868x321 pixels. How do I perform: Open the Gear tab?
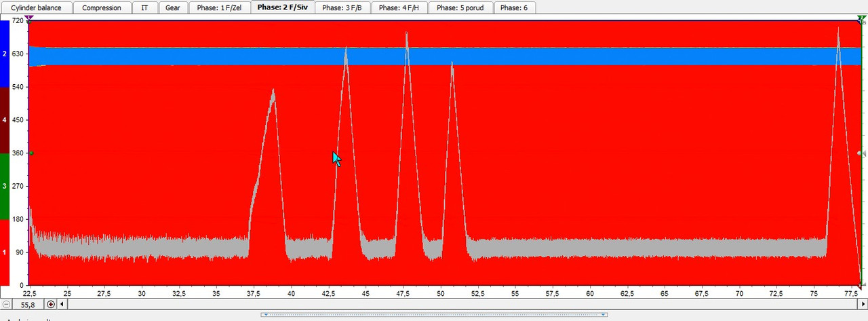coord(173,8)
